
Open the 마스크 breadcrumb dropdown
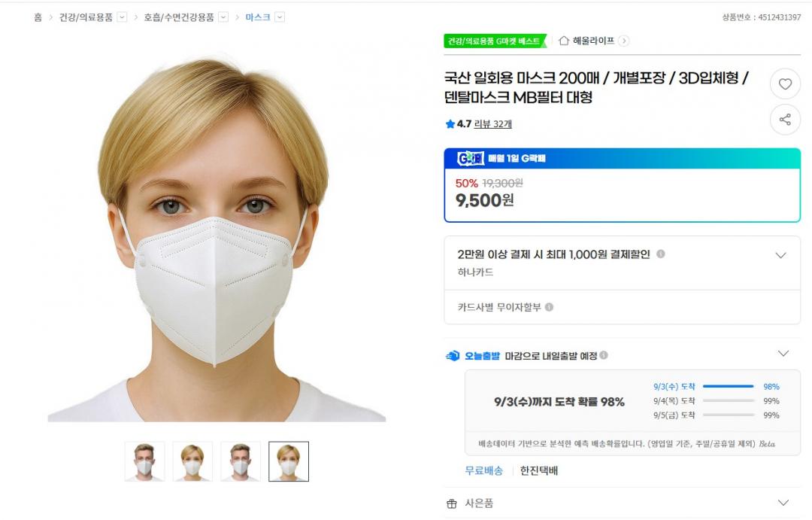click(x=280, y=17)
